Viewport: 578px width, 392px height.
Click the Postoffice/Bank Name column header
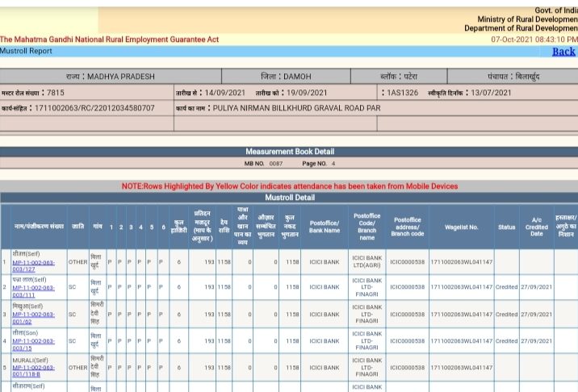[x=324, y=227]
